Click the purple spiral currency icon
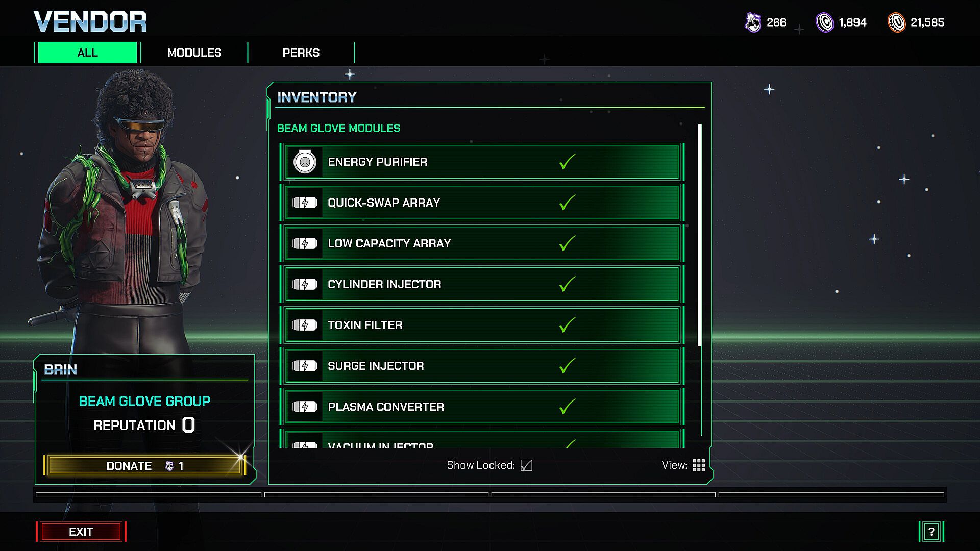980x551 pixels. coord(824,22)
